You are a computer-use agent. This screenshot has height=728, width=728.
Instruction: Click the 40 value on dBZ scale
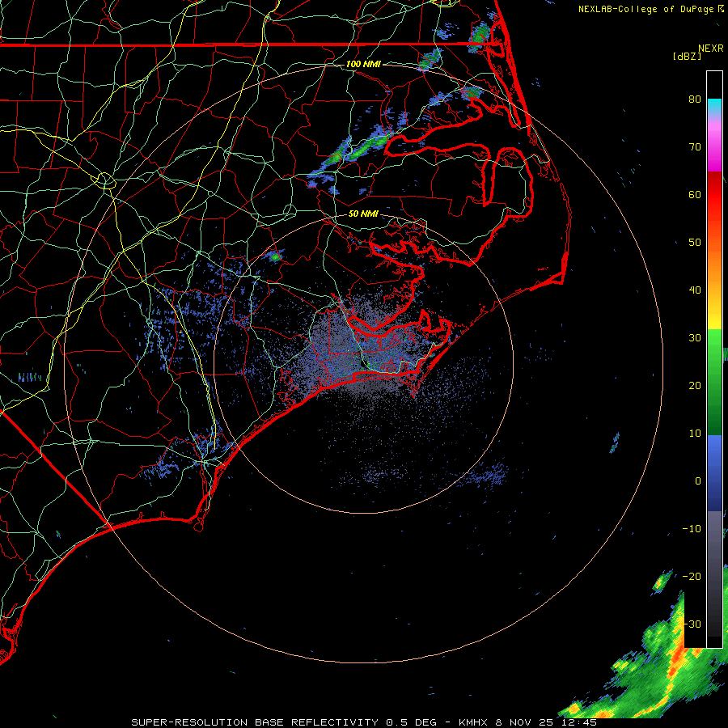[695, 290]
